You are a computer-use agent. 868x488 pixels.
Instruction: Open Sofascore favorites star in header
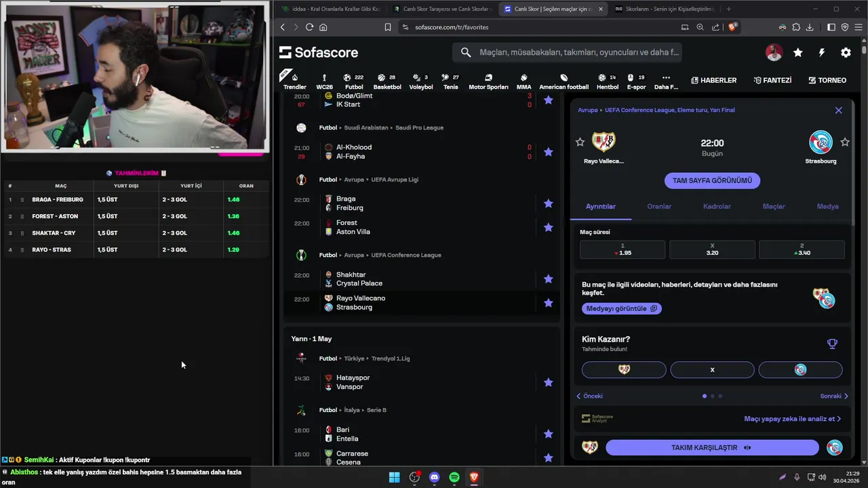[798, 52]
